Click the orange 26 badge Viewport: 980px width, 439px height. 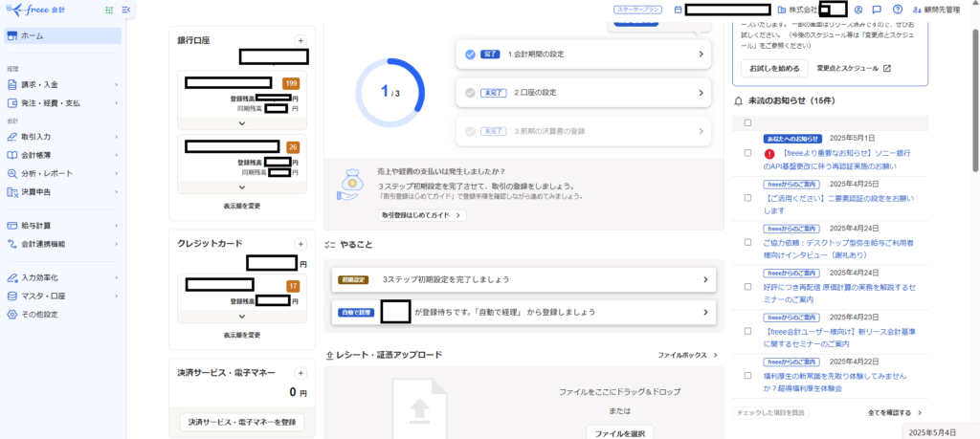pos(293,147)
